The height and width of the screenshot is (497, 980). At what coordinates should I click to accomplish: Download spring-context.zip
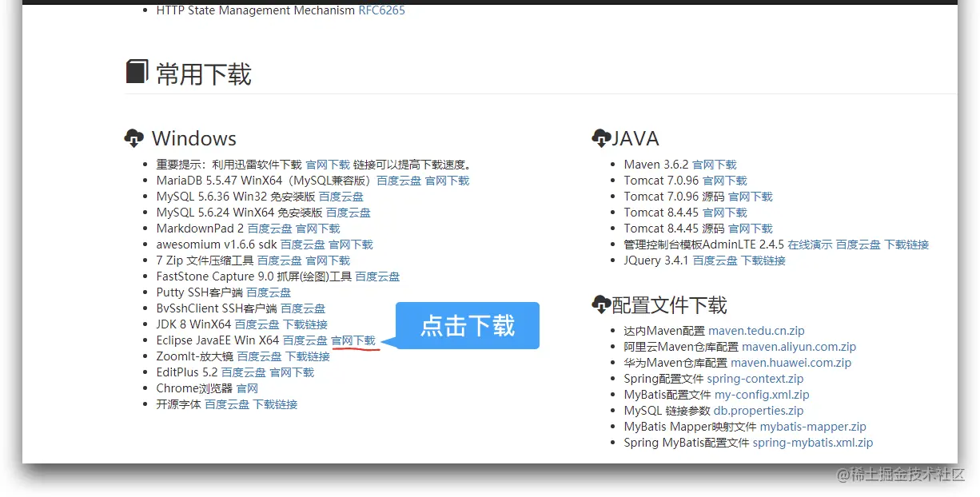click(x=755, y=379)
